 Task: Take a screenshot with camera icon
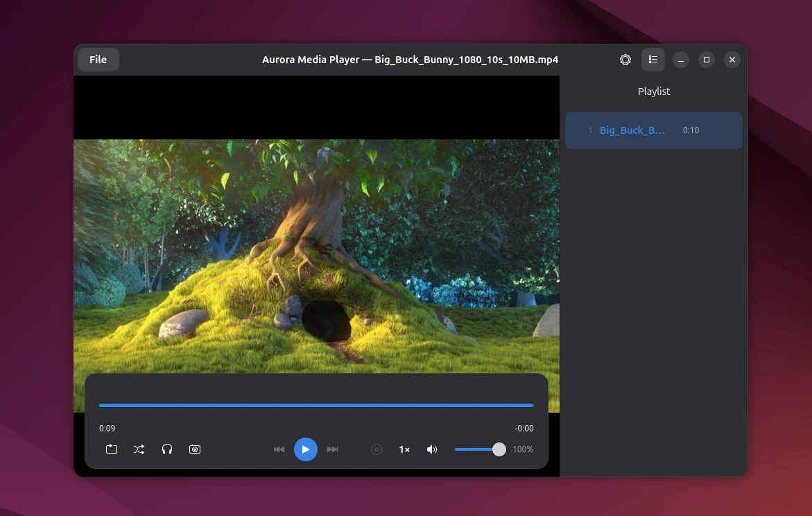(x=195, y=449)
